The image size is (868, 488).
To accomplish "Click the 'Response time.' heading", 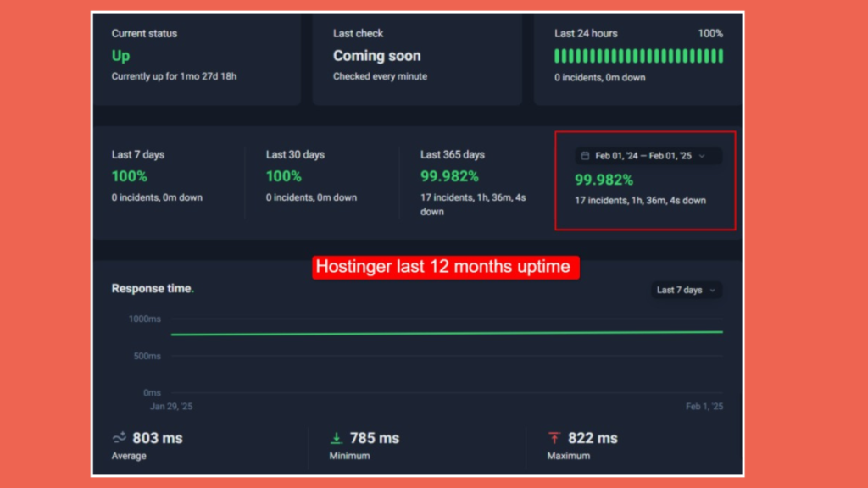I will point(153,288).
